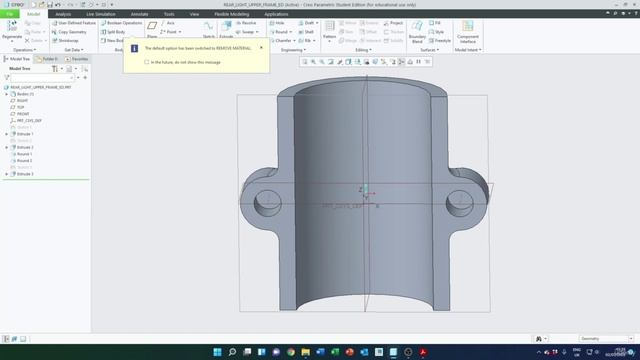Click the taskbar Search icon
This screenshot has height=360, width=640.
click(232, 352)
